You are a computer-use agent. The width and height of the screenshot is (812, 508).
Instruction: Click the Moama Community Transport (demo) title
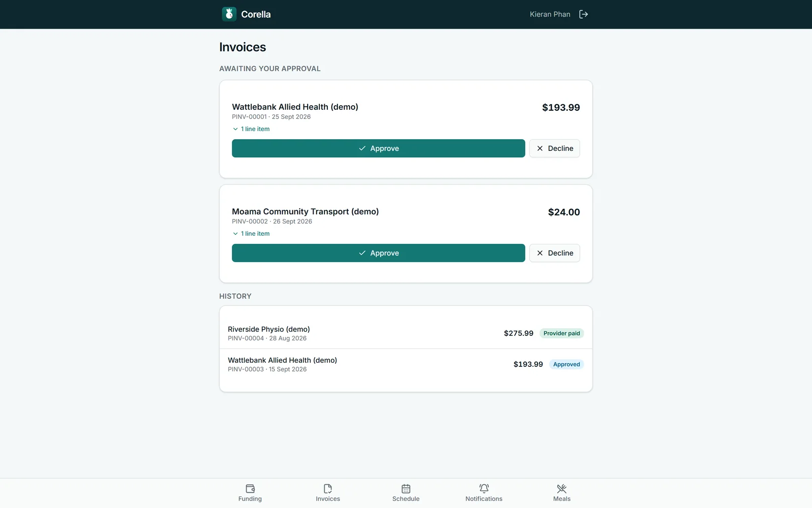[x=306, y=211]
